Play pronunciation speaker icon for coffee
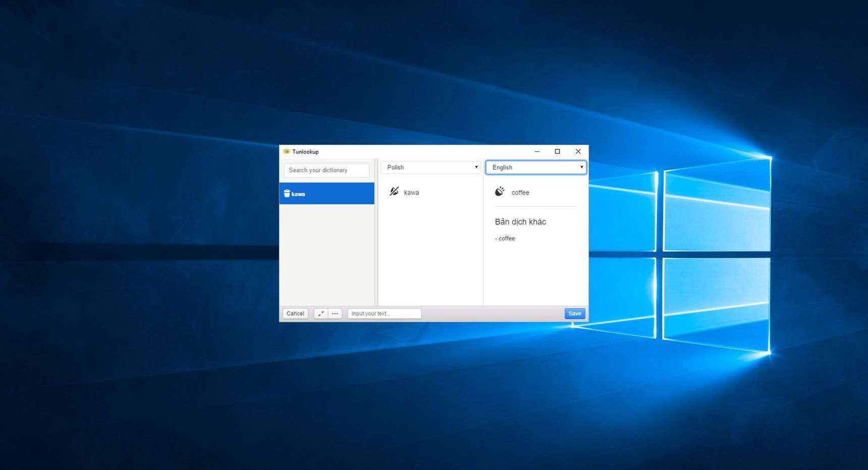Image resolution: width=868 pixels, height=470 pixels. point(500,192)
